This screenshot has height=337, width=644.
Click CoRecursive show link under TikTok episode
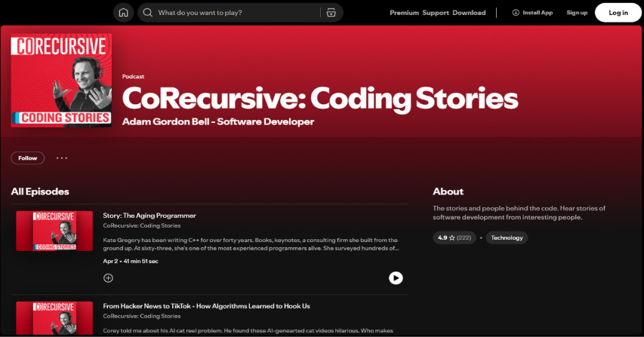(x=142, y=316)
